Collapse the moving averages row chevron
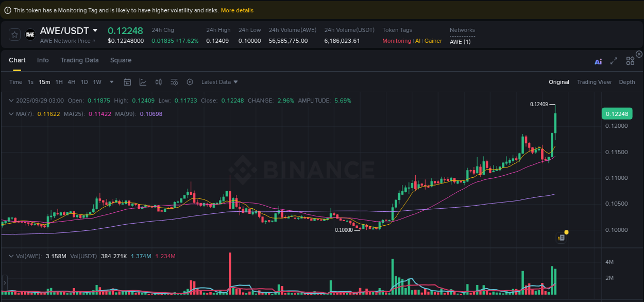644x302 pixels. (11, 113)
